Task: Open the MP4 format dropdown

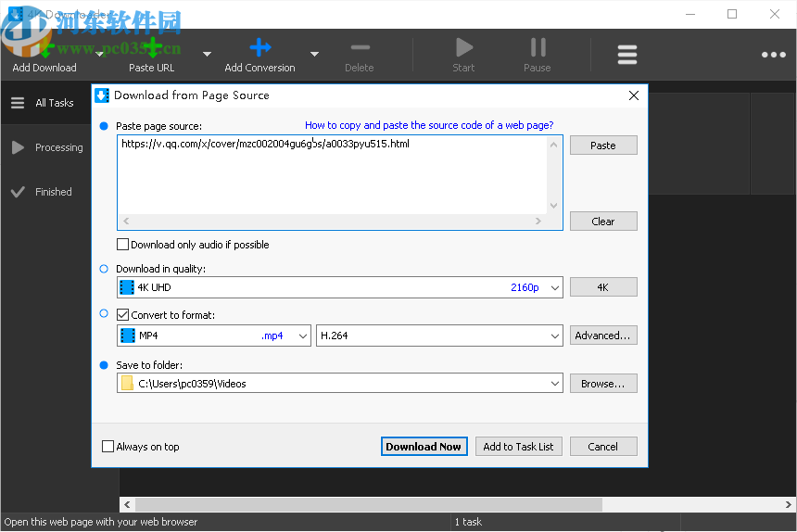Action: [213, 336]
